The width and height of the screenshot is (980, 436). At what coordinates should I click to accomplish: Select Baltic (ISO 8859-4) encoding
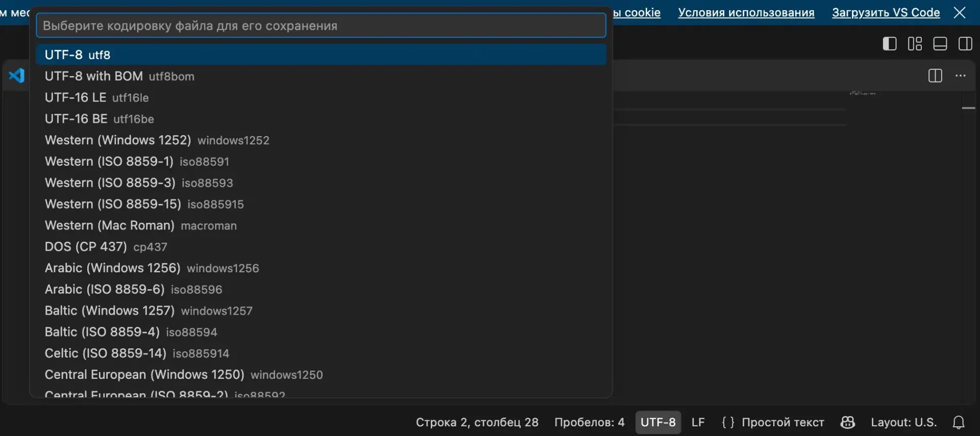coord(321,332)
